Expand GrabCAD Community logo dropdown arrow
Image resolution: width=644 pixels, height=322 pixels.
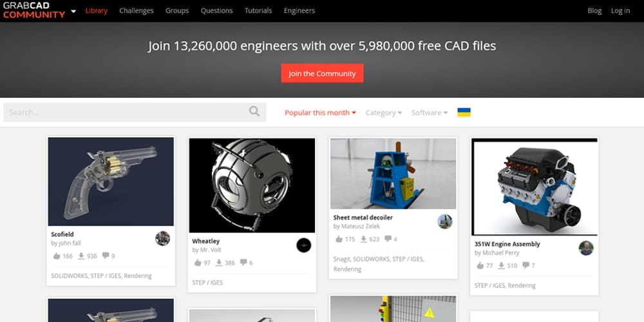(x=73, y=11)
